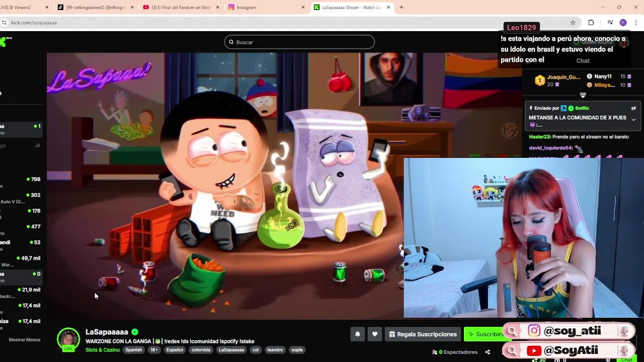Click the Slots & Casino category link
The height and width of the screenshot is (362, 644).
coord(103,350)
